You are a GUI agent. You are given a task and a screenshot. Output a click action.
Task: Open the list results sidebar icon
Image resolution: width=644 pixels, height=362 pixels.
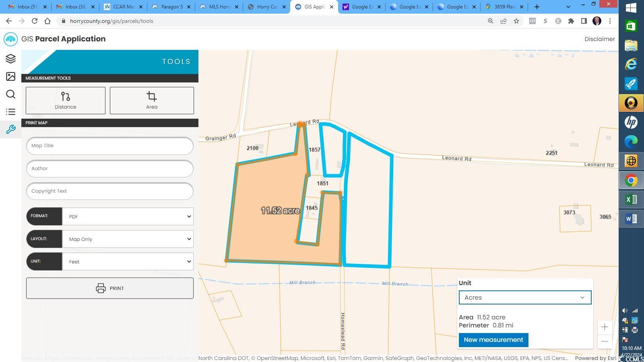[10, 112]
